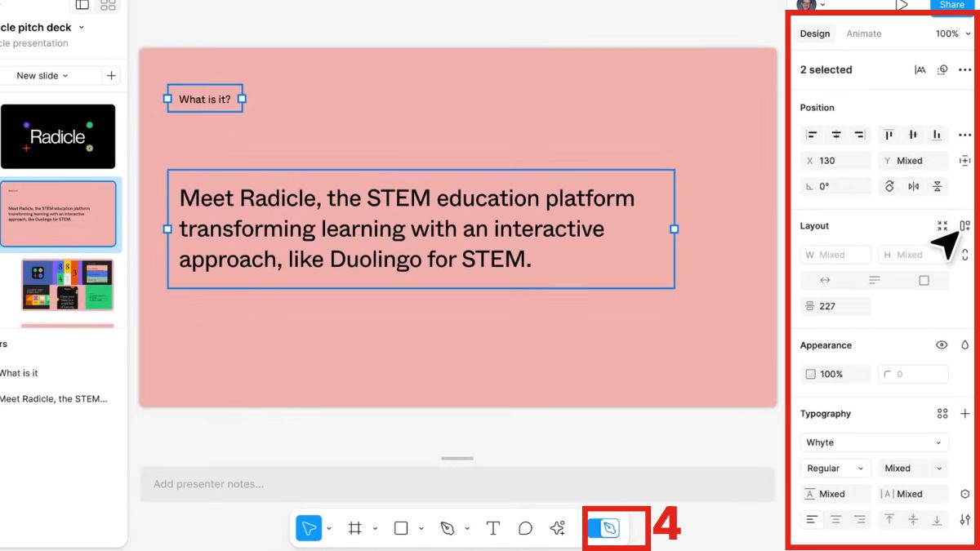980x551 pixels.
Task: Open the 100% zoom dropdown
Action: pos(953,33)
